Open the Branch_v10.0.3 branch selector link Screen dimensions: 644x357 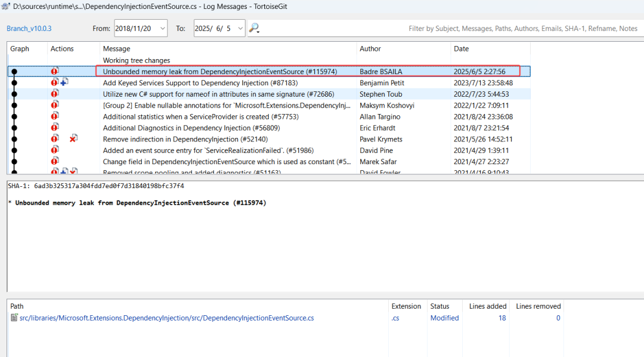tap(29, 29)
